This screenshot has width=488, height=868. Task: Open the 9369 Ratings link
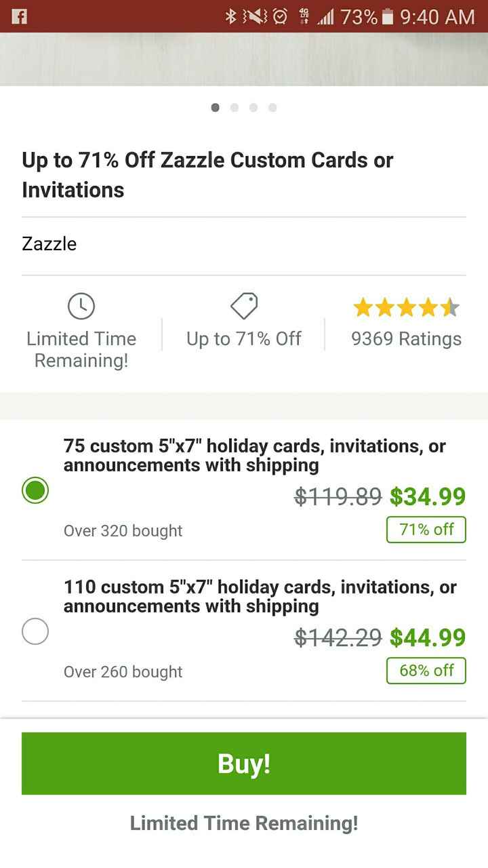(405, 338)
